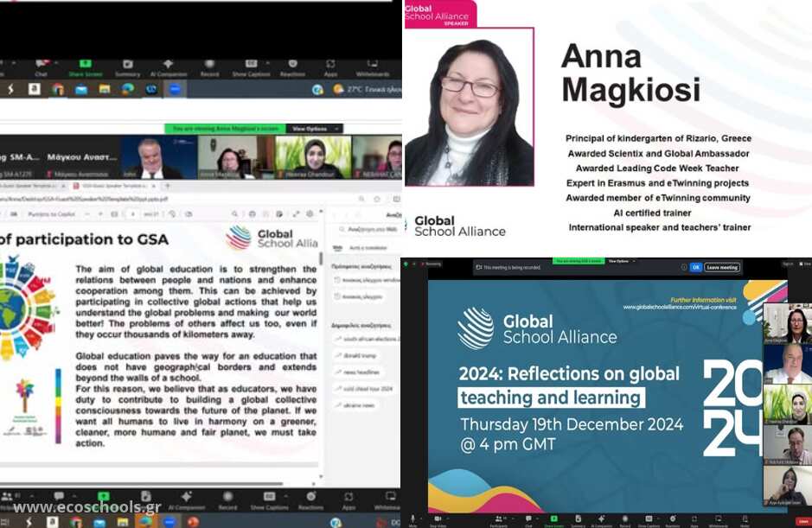Click the PDF horizontal scrollbar under GSA slide
Image resolution: width=812 pixels, height=528 pixels.
click(141, 484)
